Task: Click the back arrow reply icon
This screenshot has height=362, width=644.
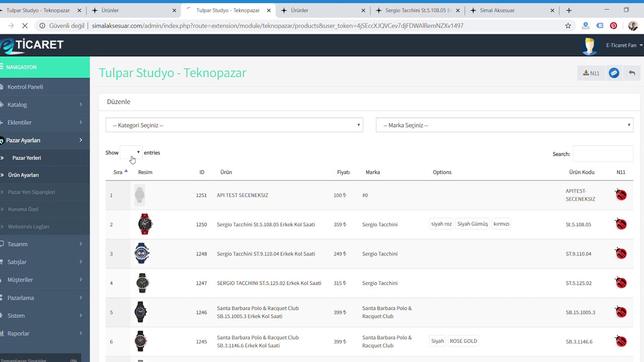Action: click(632, 73)
